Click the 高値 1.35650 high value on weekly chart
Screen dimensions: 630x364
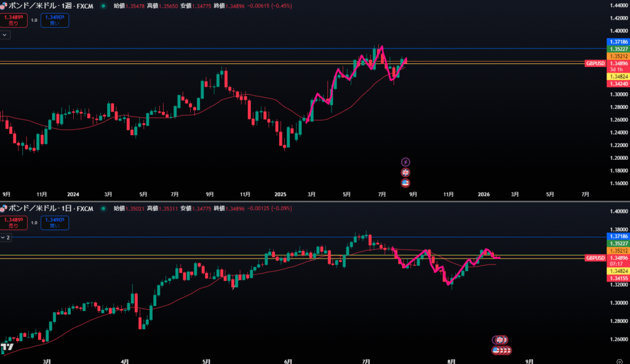pyautogui.click(x=162, y=6)
